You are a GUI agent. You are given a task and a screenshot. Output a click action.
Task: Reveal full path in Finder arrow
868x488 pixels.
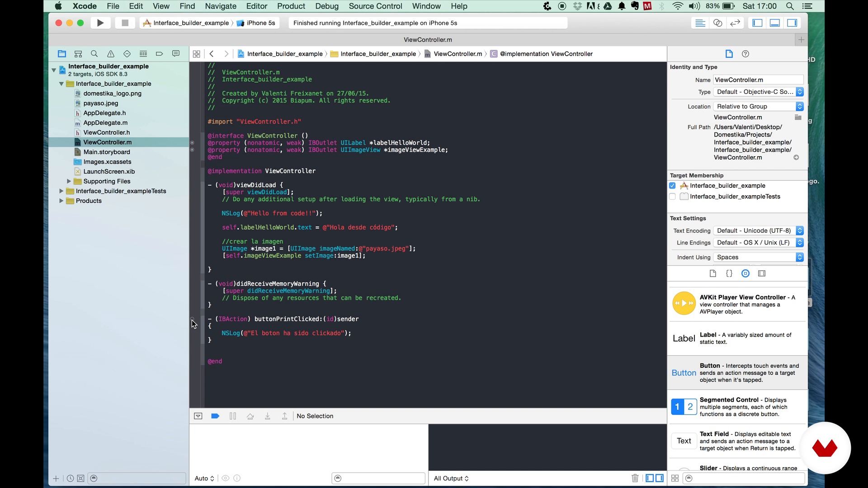(x=796, y=158)
